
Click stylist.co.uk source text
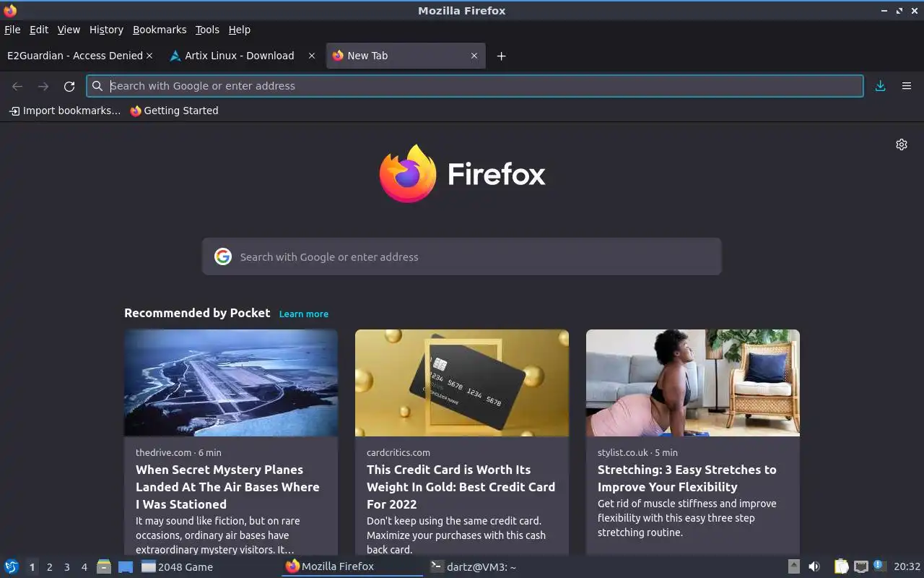tap(623, 452)
